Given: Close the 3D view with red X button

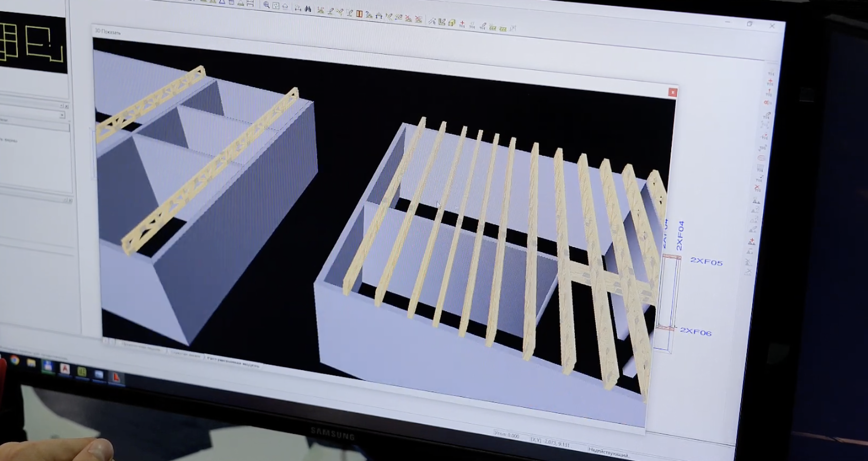Looking at the screenshot, I should [x=672, y=92].
